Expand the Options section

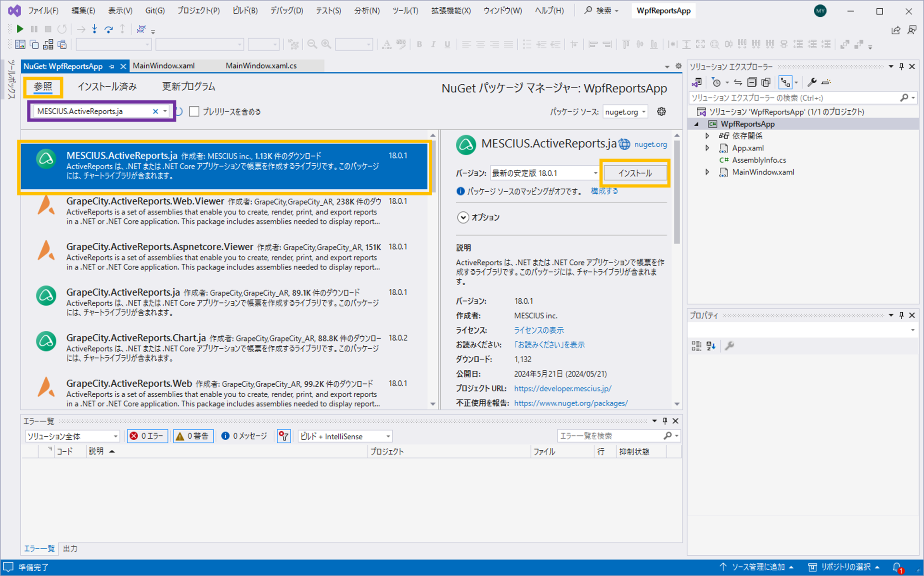tap(462, 218)
